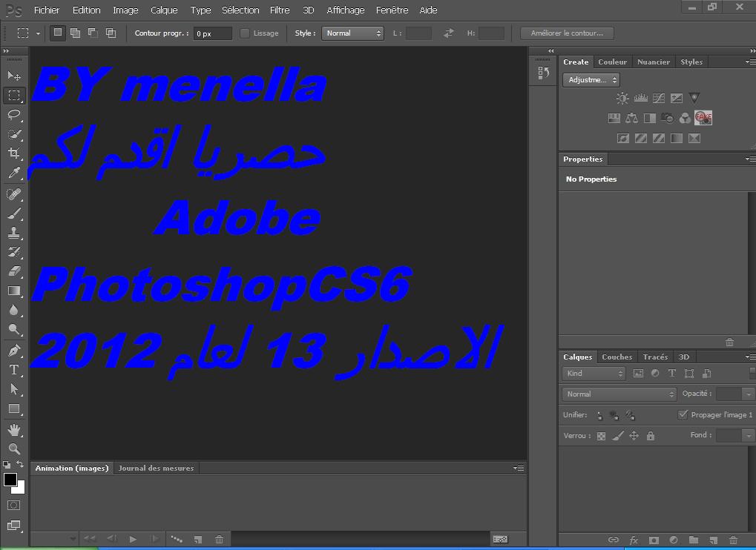Add a Vibrance adjustment
The height and width of the screenshot is (550, 756).
point(694,99)
